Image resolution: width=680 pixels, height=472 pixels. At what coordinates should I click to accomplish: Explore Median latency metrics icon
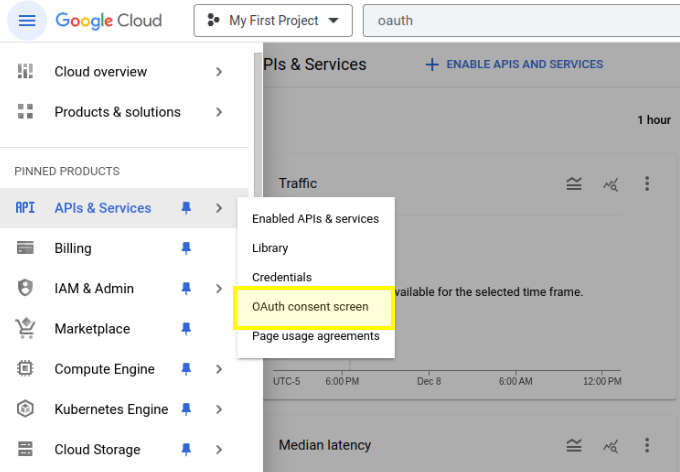click(611, 446)
